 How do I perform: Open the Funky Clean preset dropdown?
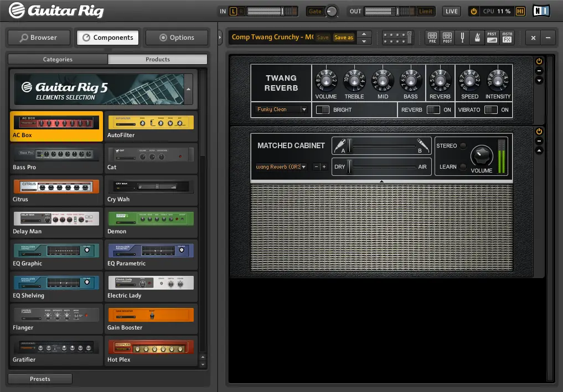tap(281, 109)
